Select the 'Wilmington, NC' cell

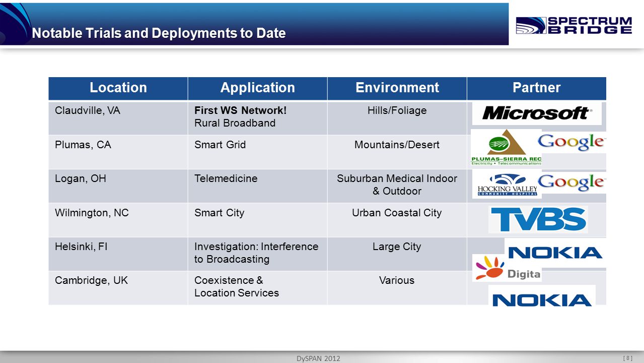(118, 220)
